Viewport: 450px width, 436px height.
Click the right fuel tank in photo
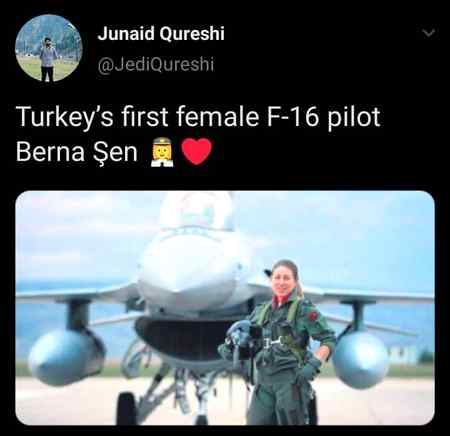pyautogui.click(x=361, y=360)
